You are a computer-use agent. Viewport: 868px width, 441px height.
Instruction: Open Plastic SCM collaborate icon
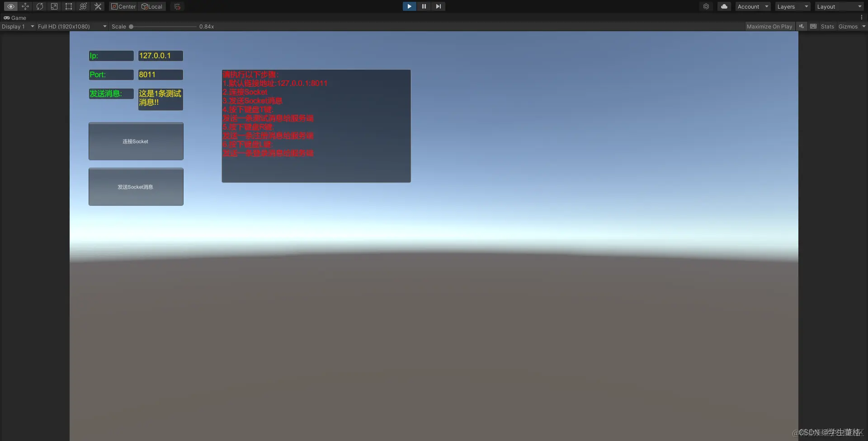(x=706, y=6)
